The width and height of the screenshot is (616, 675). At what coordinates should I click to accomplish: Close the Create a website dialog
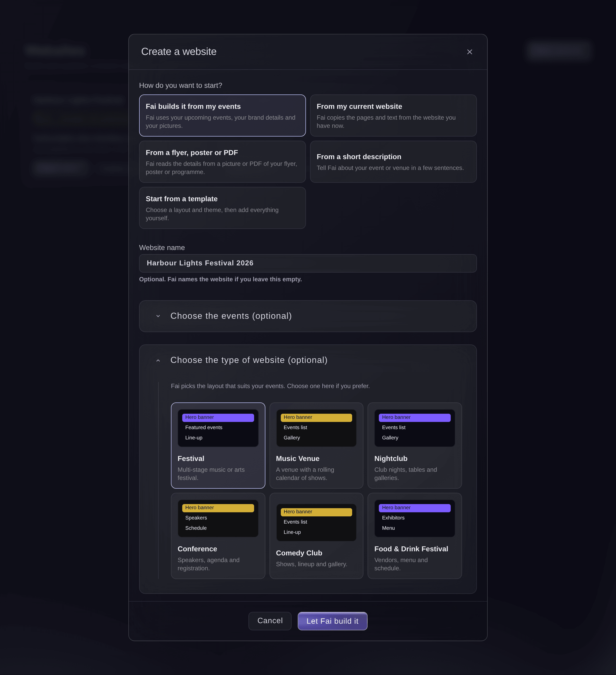tap(469, 52)
